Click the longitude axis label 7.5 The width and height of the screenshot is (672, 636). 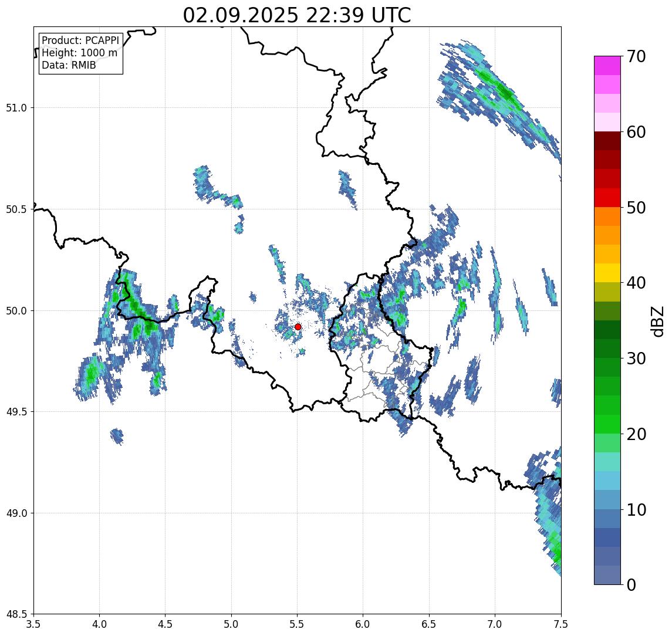coord(561,624)
